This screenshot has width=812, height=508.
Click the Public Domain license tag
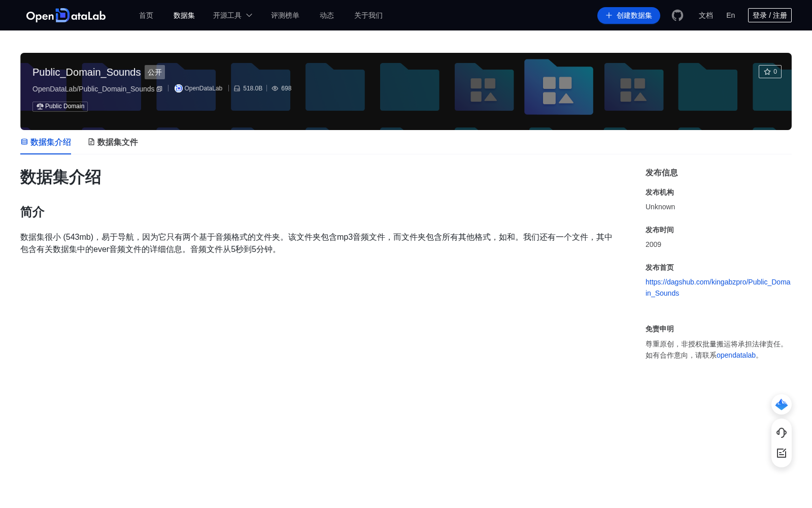pos(60,106)
